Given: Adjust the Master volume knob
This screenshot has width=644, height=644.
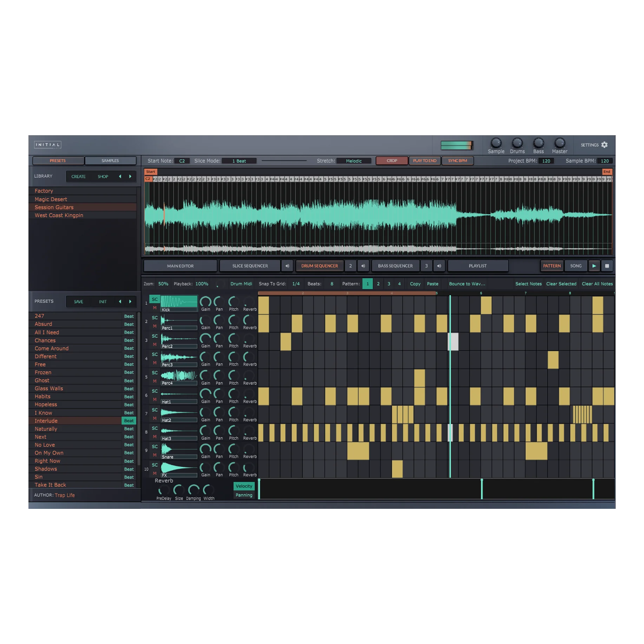Looking at the screenshot, I should tap(559, 143).
